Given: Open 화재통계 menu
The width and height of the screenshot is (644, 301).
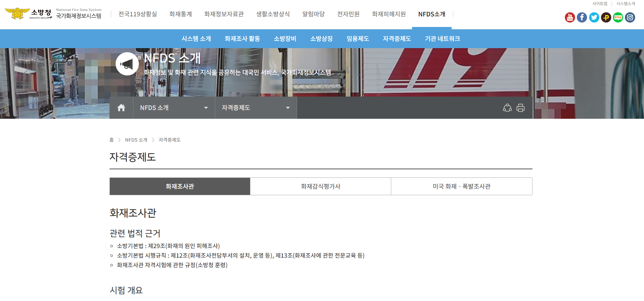Looking at the screenshot, I should coord(180,14).
